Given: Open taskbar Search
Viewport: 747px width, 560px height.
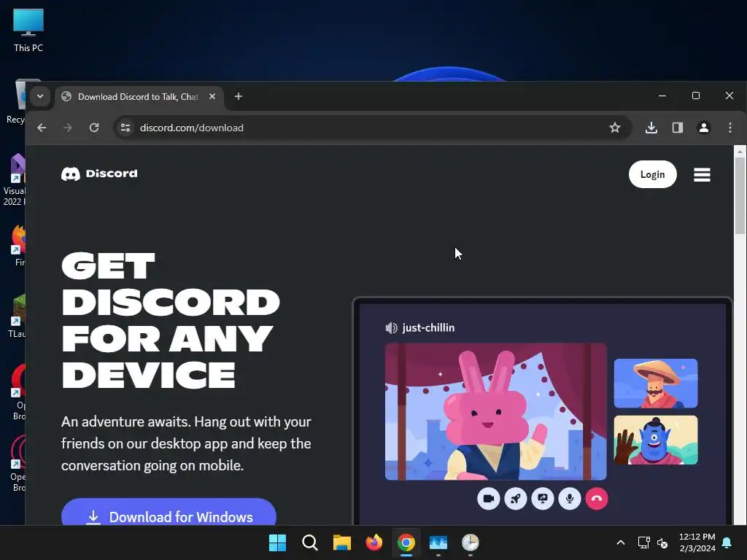Looking at the screenshot, I should pos(309,542).
